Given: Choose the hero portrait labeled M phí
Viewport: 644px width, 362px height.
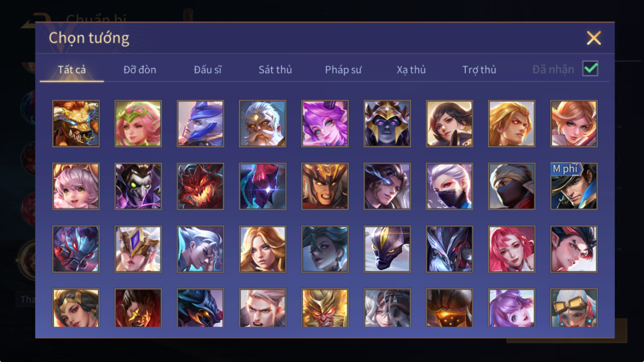Looking at the screenshot, I should (x=573, y=186).
